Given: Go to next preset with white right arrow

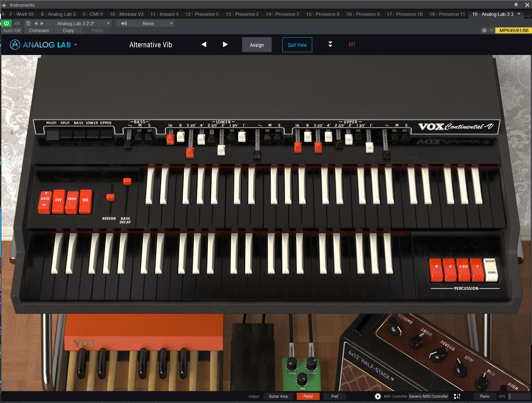Looking at the screenshot, I should pos(225,44).
